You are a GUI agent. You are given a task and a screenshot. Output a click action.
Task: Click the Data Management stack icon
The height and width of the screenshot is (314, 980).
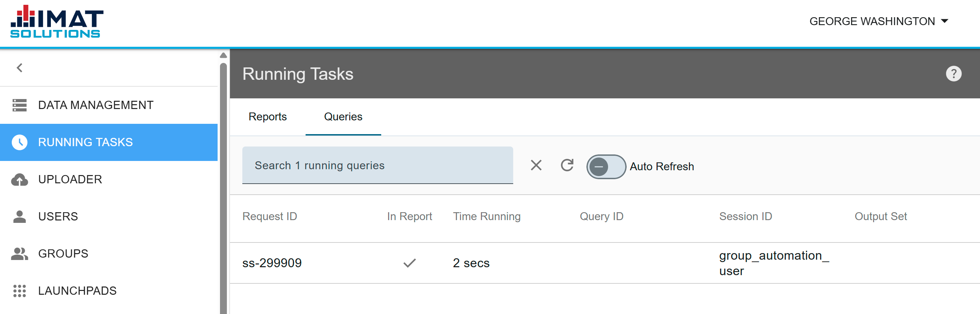(19, 105)
